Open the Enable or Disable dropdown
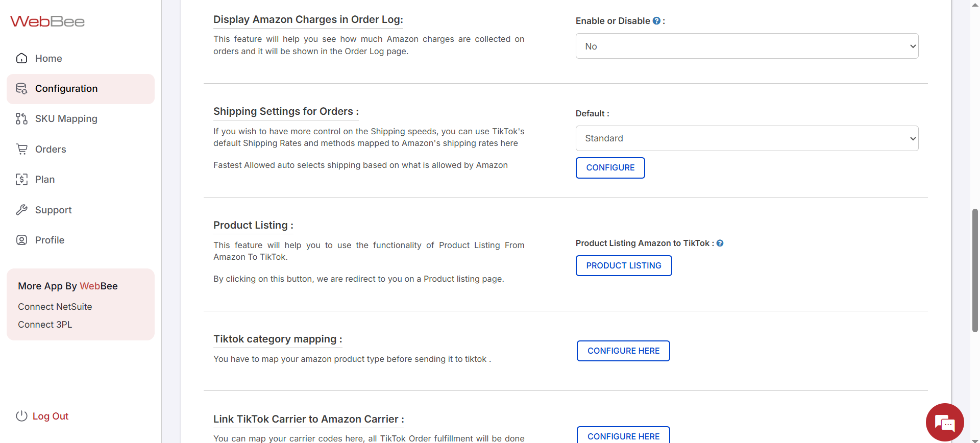This screenshot has height=443, width=980. (x=747, y=46)
